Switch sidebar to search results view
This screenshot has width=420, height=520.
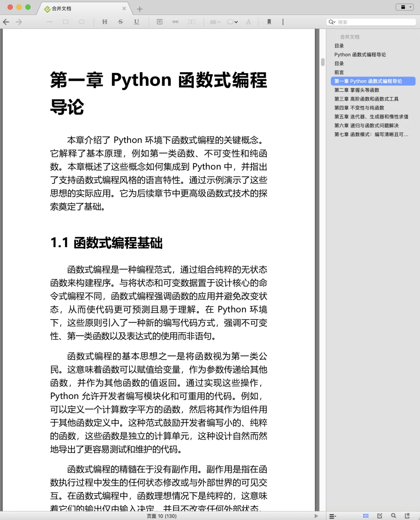[394, 516]
